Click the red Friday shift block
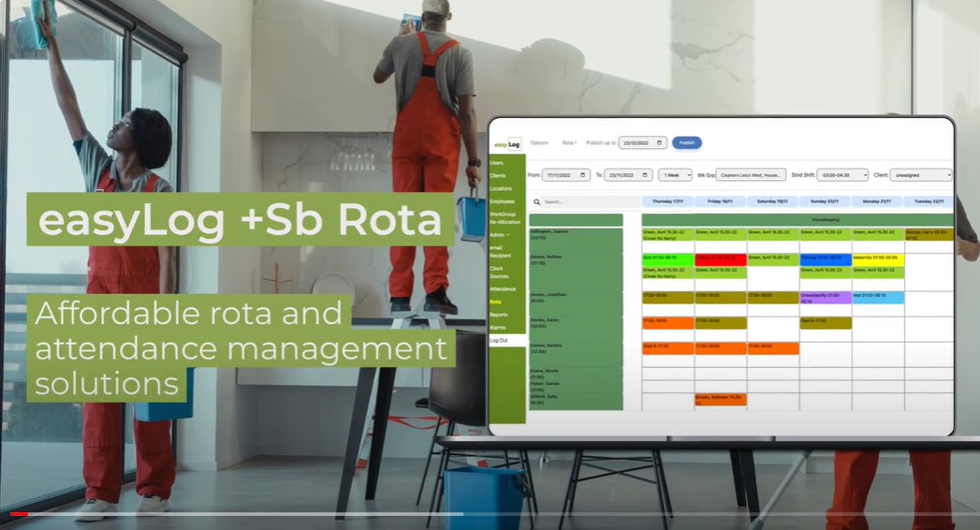980x530 pixels. (720, 259)
